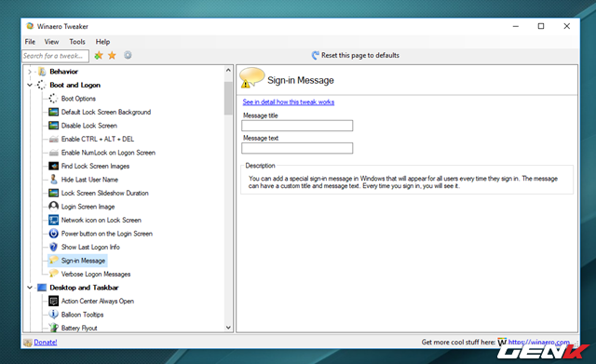The height and width of the screenshot is (364, 596).
Task: Click the Network icon on Lock Screen icon
Action: point(53,220)
